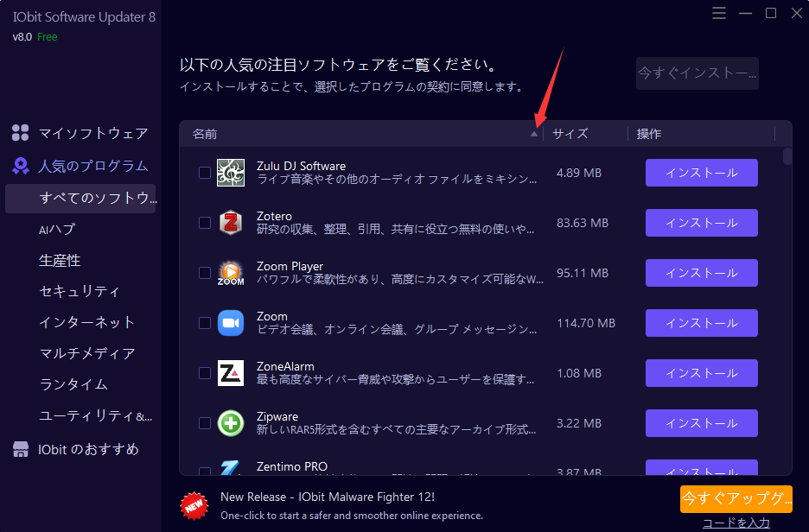Click the Popular Programs badge icon

20,166
